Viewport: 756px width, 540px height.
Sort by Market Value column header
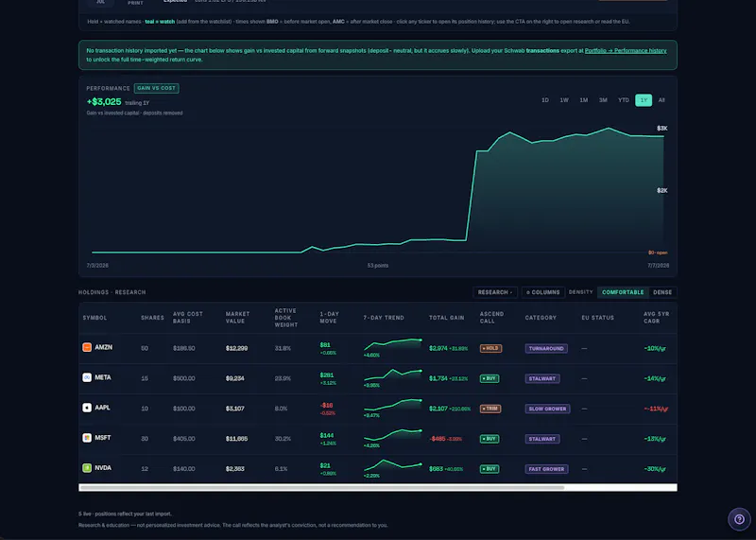238,318
